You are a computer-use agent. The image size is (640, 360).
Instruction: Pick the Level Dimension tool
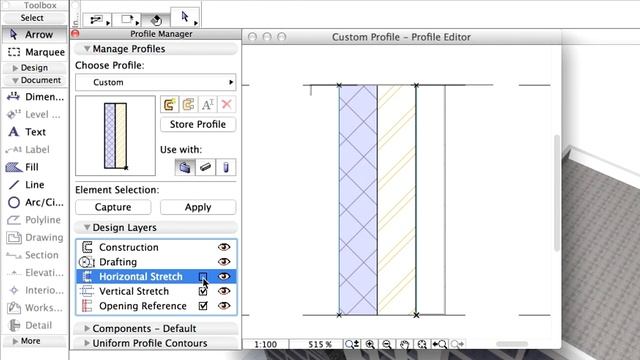tap(34, 114)
